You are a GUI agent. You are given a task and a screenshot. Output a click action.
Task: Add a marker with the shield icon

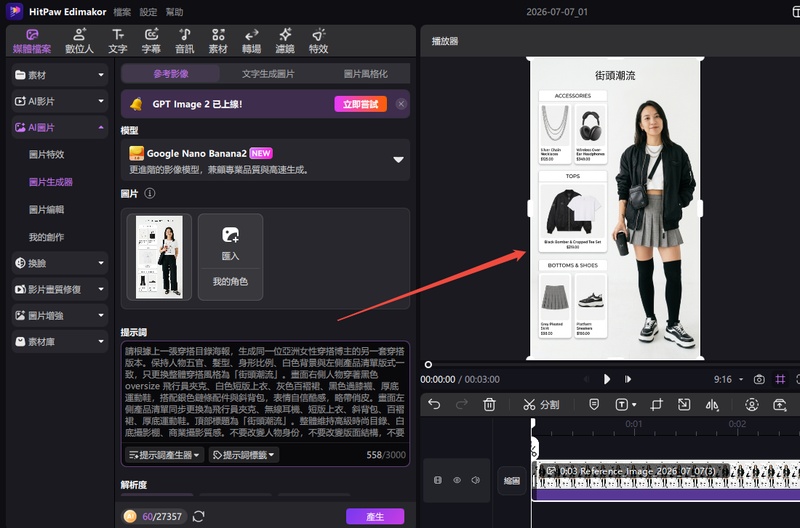click(594, 405)
